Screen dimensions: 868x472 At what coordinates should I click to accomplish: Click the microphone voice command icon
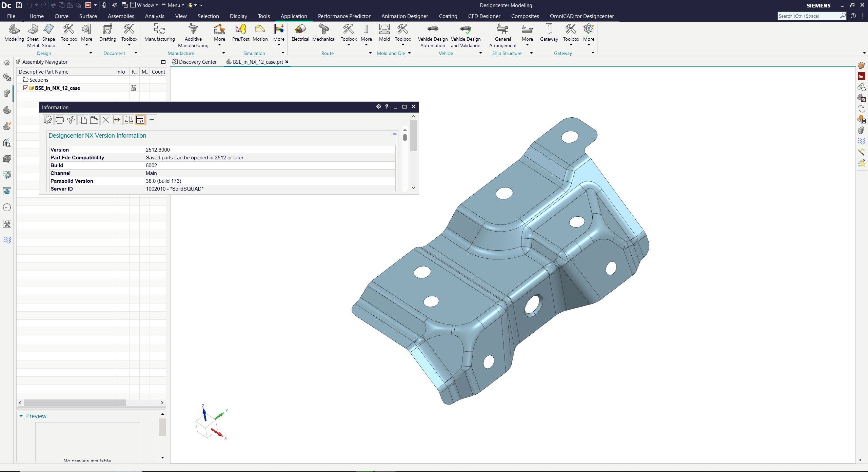[x=104, y=5]
